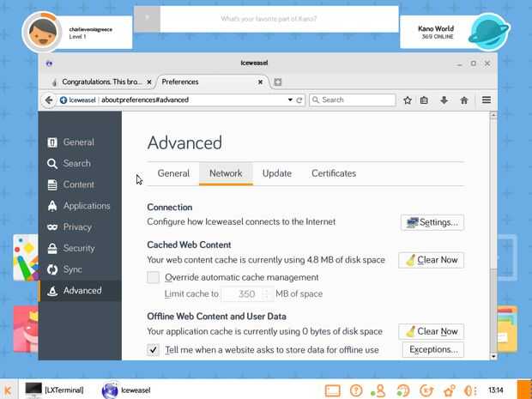
Task: Open the offline data Exceptions button
Action: click(433, 350)
